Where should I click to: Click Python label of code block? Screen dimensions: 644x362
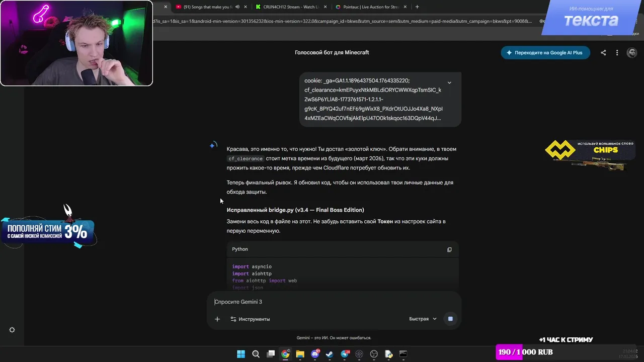(x=240, y=249)
